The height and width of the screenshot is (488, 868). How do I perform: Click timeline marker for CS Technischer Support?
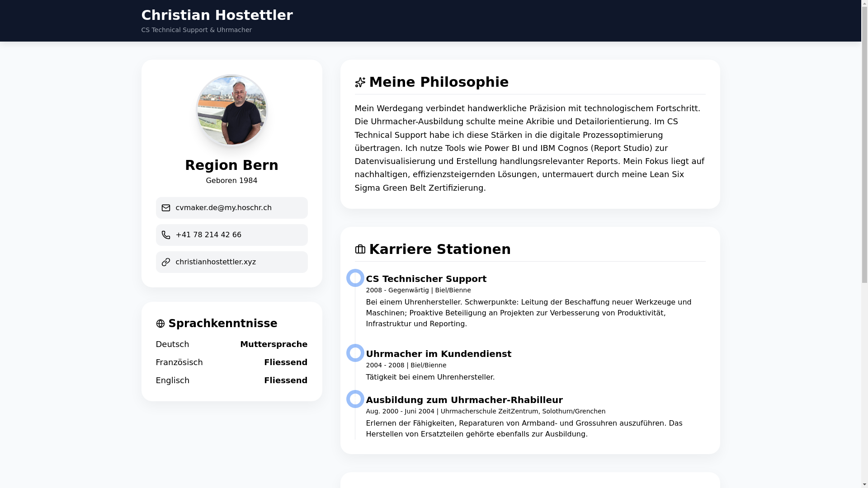click(x=355, y=278)
